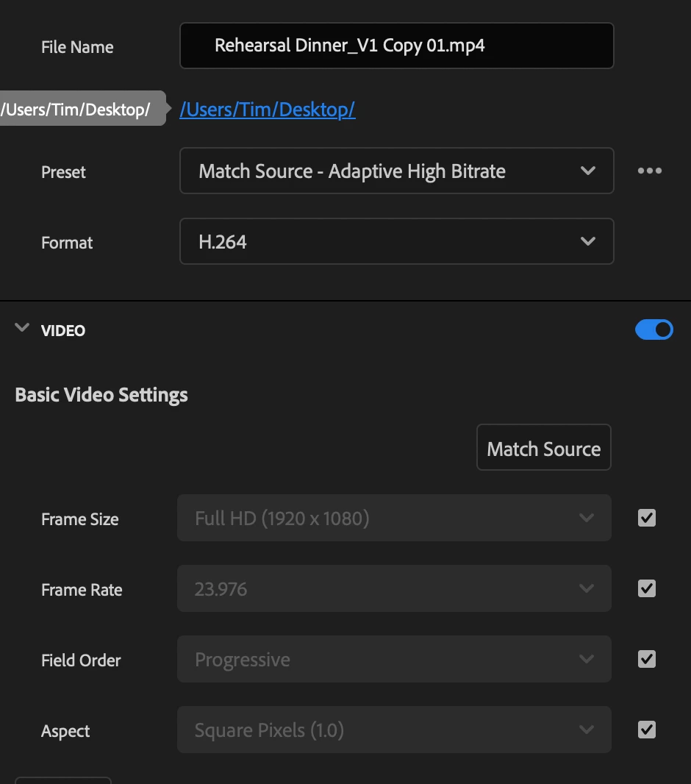Image resolution: width=691 pixels, height=784 pixels.
Task: Collapse the VIDEO section chevron
Action: (22, 327)
